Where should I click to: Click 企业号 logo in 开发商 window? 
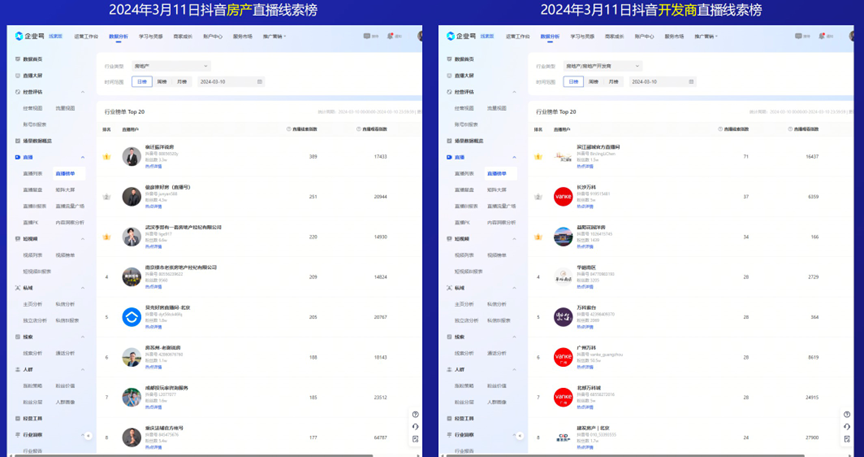(461, 36)
